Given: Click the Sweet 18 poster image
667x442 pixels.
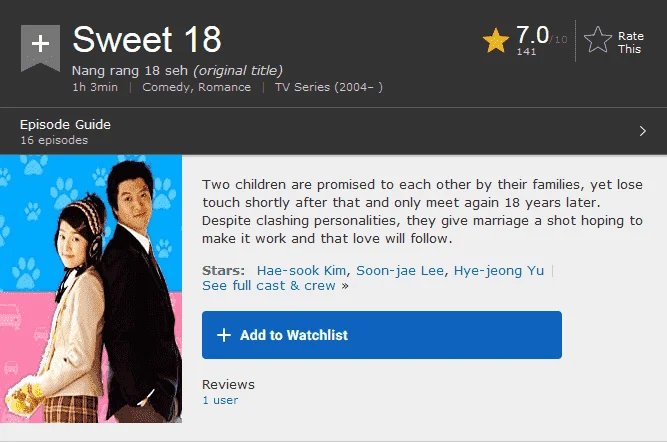Looking at the screenshot, I should point(91,289).
